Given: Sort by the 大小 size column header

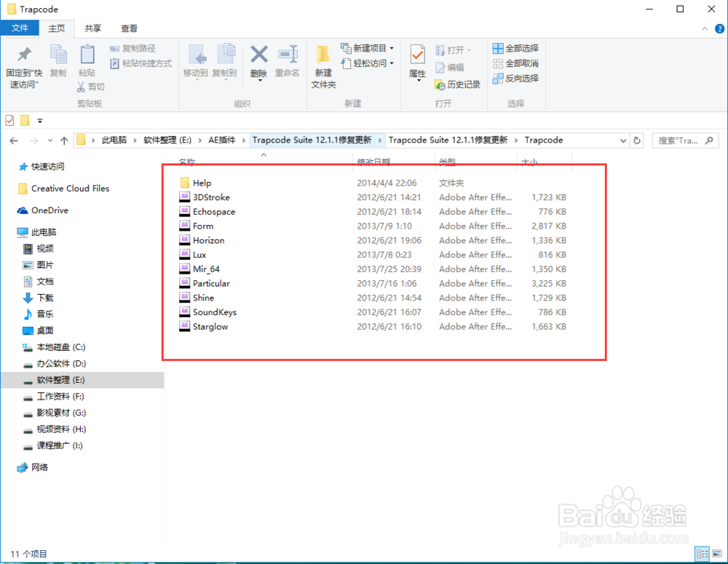Looking at the screenshot, I should [529, 162].
